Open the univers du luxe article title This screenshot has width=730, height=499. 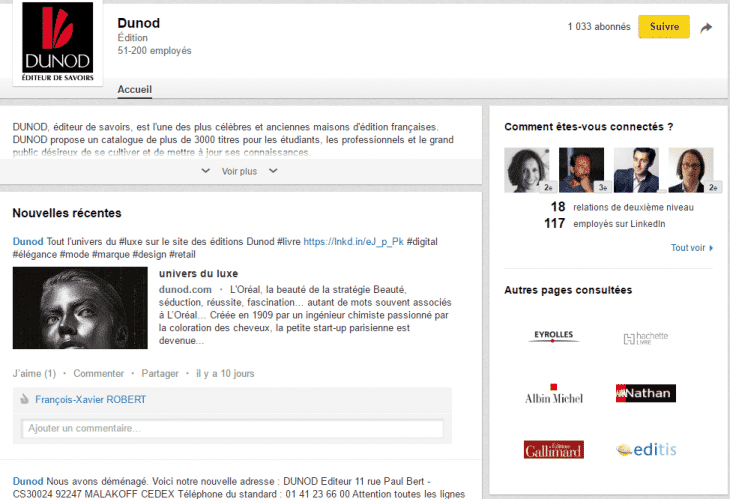tap(198, 274)
